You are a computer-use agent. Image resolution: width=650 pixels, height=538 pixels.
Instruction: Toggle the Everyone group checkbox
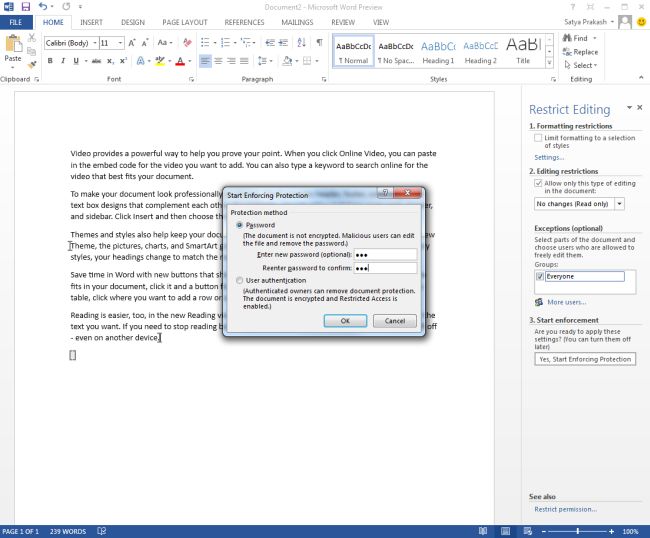(540, 276)
